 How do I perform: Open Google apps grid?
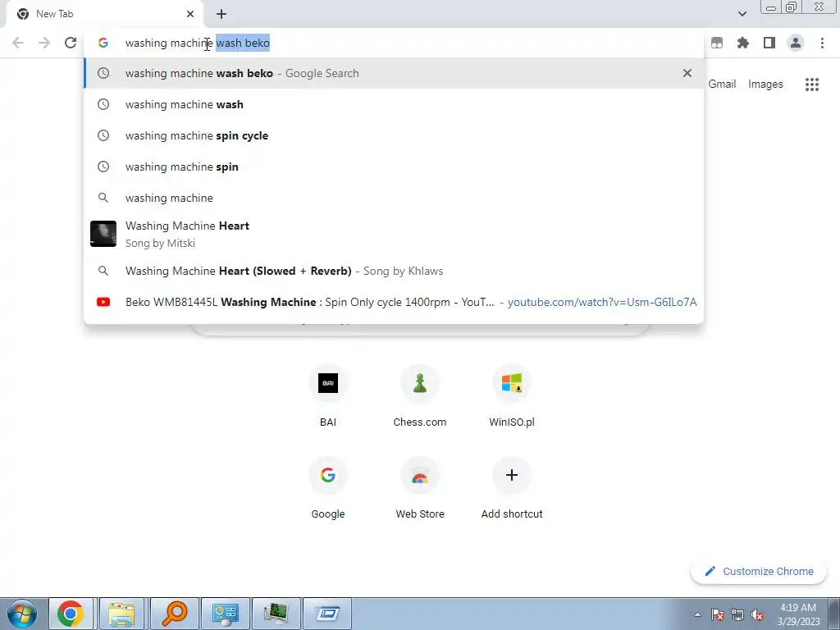point(812,84)
